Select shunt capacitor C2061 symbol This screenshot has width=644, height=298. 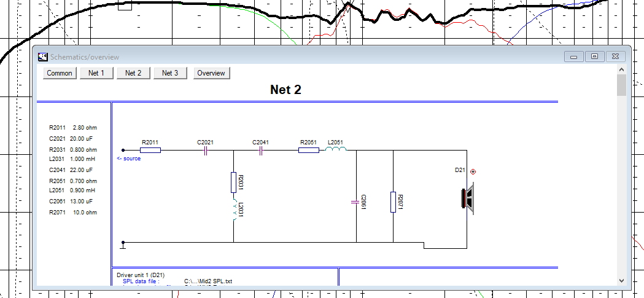point(356,202)
